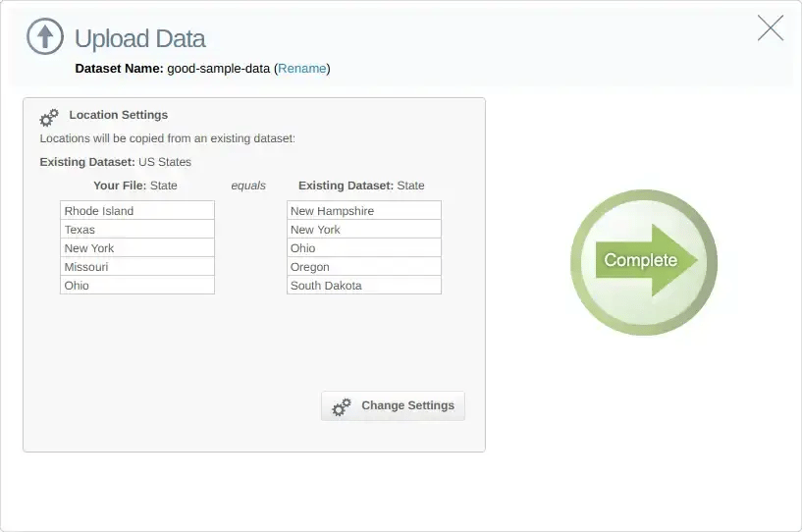Click the green Complete arrow button

click(x=643, y=262)
